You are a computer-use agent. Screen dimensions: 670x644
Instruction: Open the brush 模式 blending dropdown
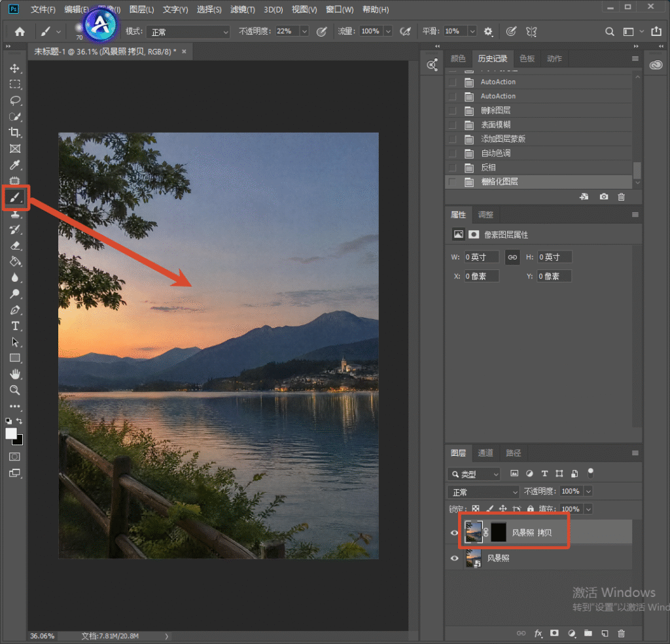[188, 31]
